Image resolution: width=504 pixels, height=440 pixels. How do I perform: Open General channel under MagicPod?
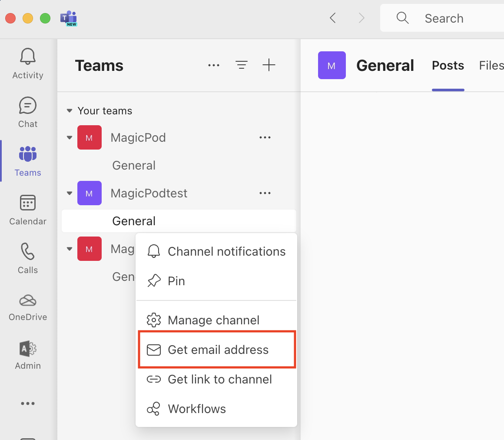134,165
